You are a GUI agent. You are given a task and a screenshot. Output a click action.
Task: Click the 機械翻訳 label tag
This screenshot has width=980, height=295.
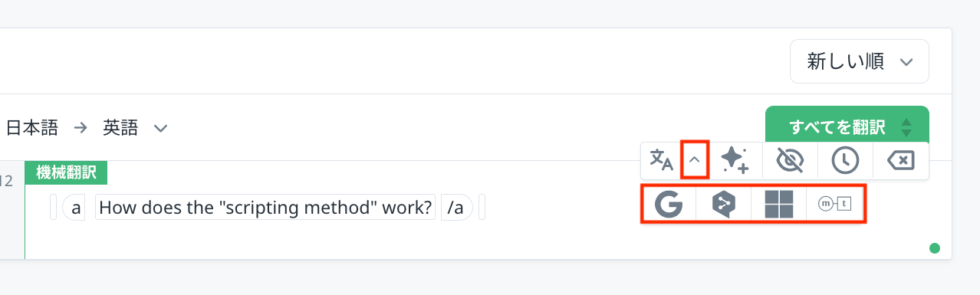click(x=67, y=173)
